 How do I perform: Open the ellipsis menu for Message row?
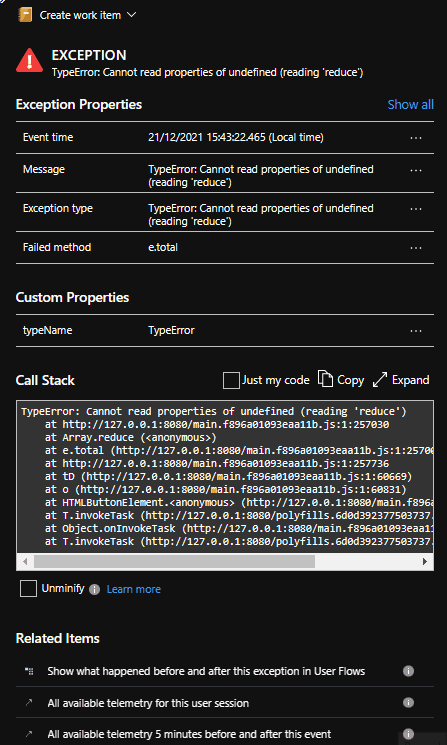coord(416,170)
